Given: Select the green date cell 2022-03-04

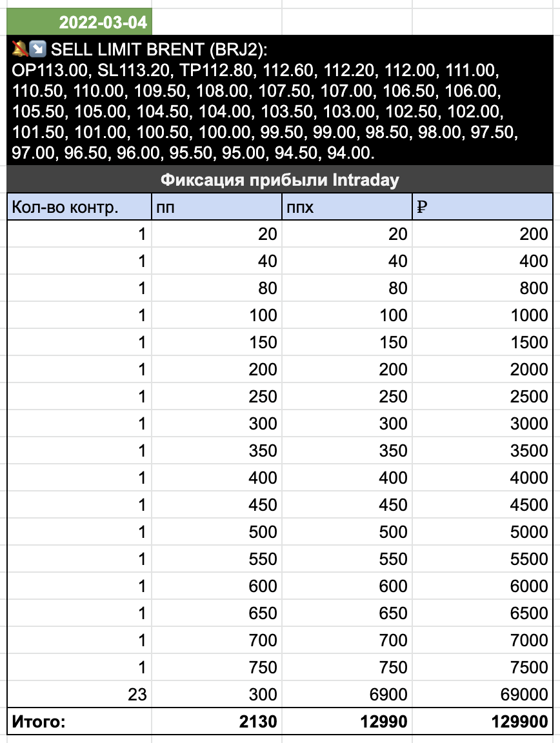Looking at the screenshot, I should click(79, 22).
